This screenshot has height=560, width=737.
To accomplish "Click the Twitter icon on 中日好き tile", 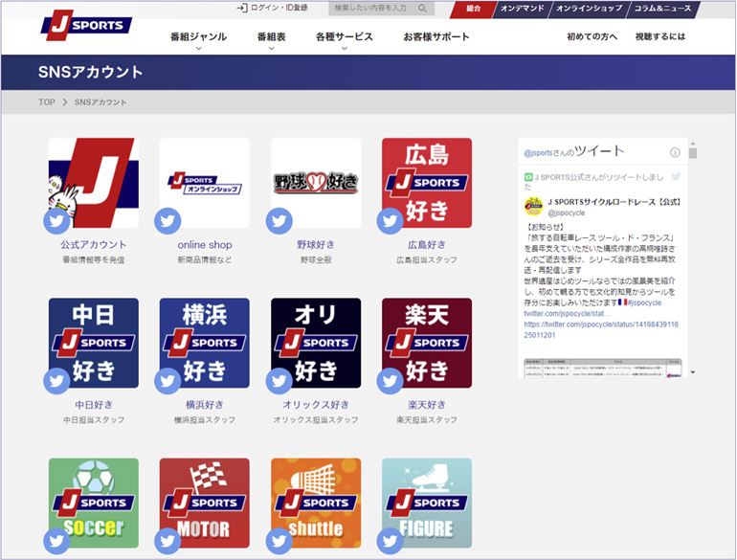I will click(56, 381).
